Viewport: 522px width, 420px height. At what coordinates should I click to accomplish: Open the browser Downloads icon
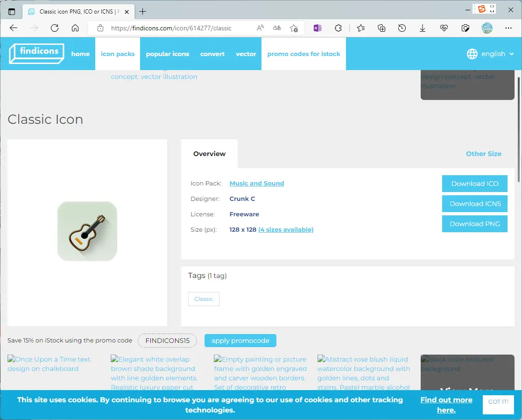[423, 28]
